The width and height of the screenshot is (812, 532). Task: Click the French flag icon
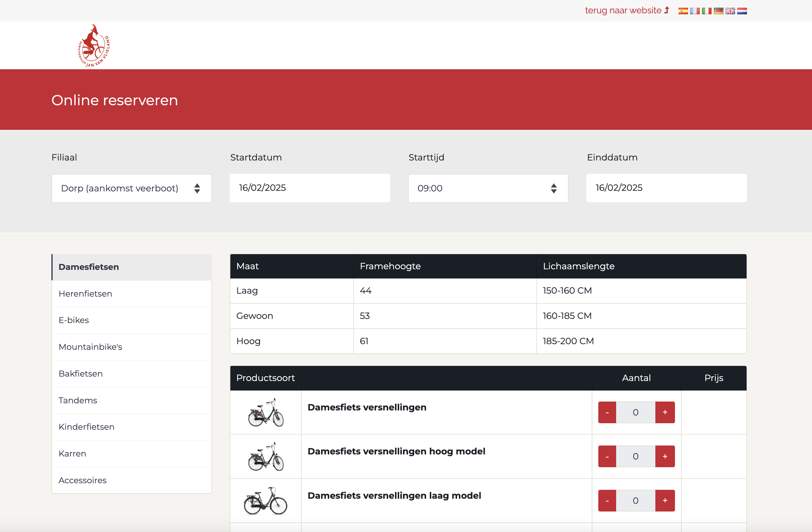(x=695, y=11)
